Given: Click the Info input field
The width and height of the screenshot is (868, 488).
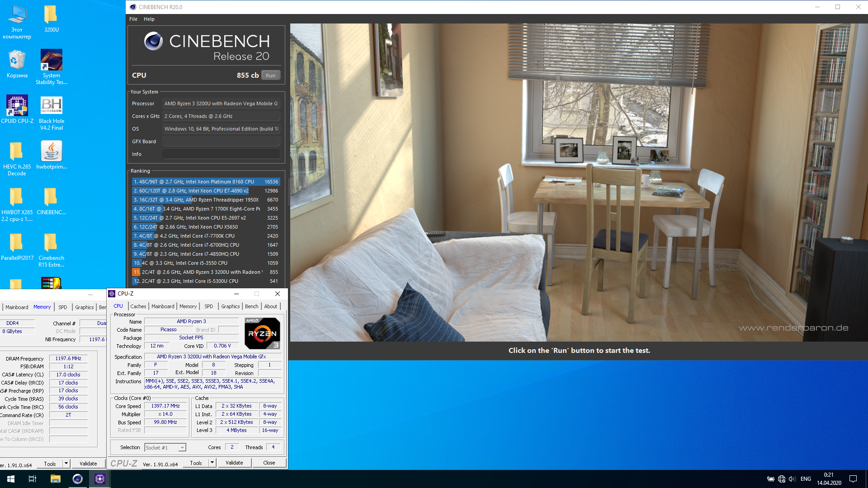Looking at the screenshot, I should click(x=221, y=154).
